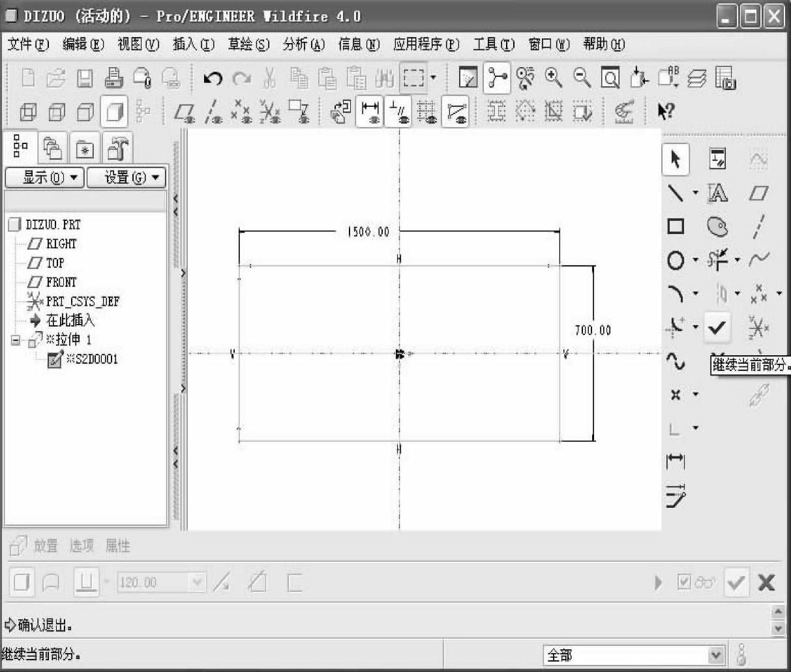Select the Arc sketch tool
The height and width of the screenshot is (672, 791).
tap(676, 294)
